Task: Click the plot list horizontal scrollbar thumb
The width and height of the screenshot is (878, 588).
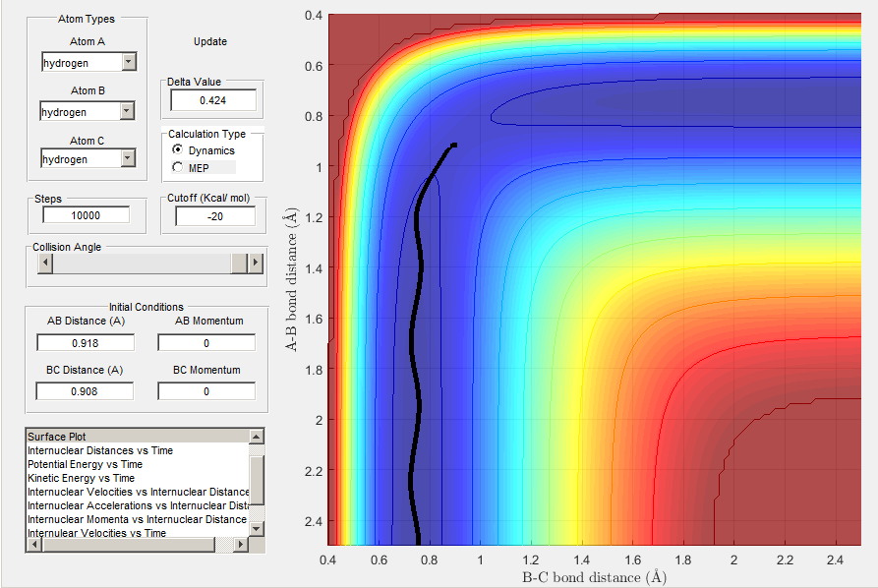Action: coord(128,544)
